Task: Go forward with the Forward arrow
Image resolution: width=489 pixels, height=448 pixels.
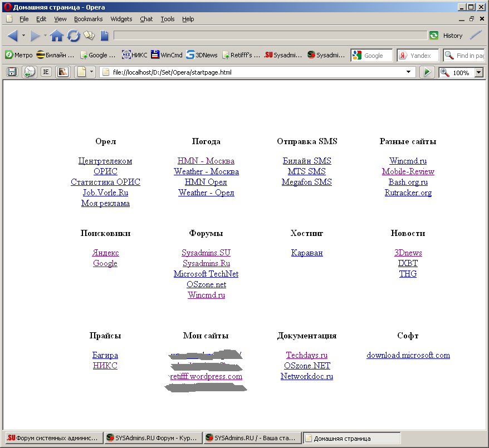Action: coord(35,36)
